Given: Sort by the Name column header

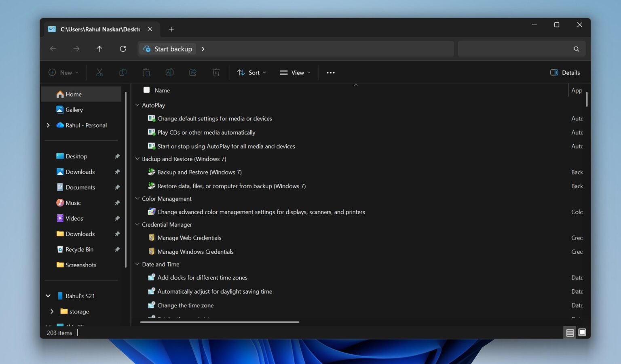Looking at the screenshot, I should pos(162,90).
